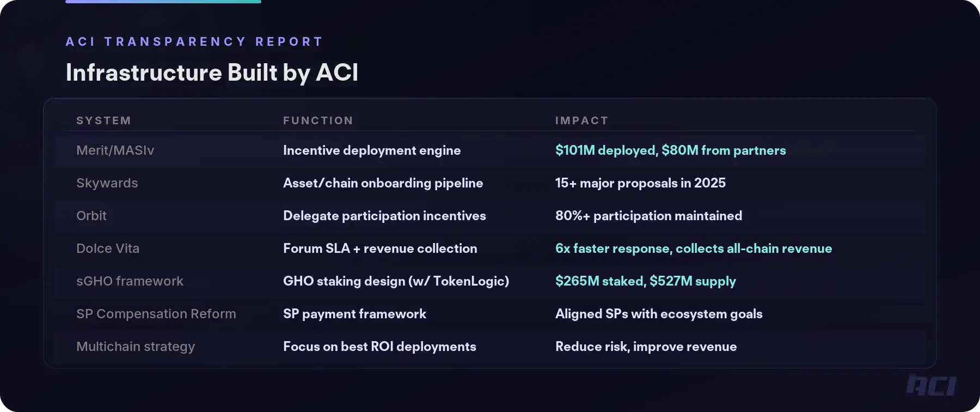
Task: Click the 80%+ participation maintained cell
Action: coord(648,216)
